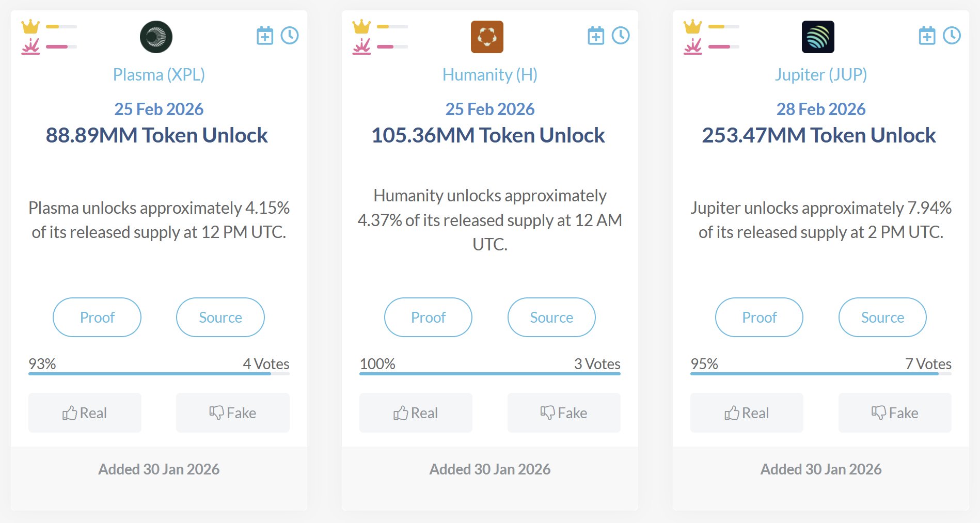
Task: Click the Plasma token logo icon
Action: click(156, 37)
